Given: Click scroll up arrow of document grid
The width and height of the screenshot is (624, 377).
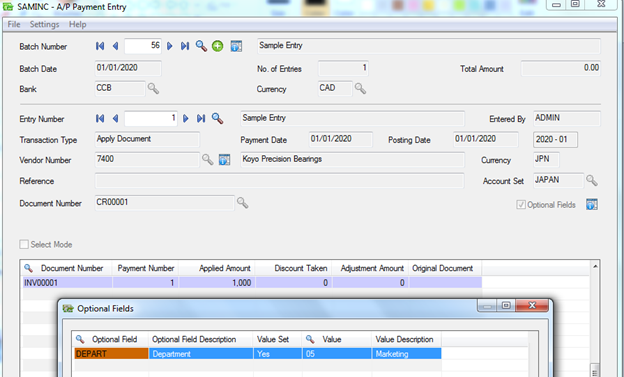Looking at the screenshot, I should 595,266.
